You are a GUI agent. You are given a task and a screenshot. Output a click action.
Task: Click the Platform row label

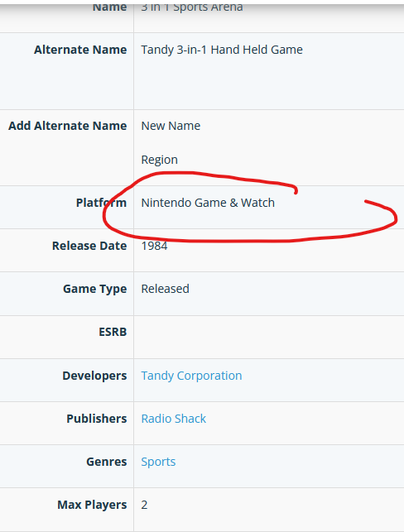point(101,203)
